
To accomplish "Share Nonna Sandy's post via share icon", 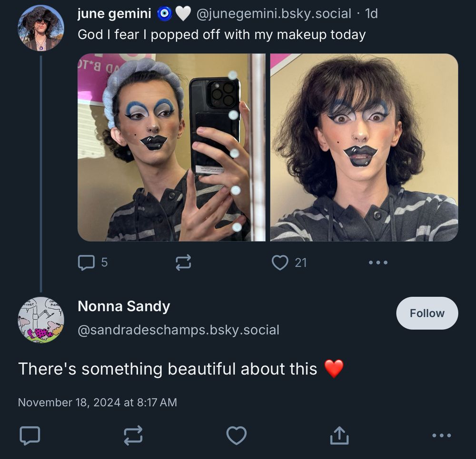I will tap(339, 435).
